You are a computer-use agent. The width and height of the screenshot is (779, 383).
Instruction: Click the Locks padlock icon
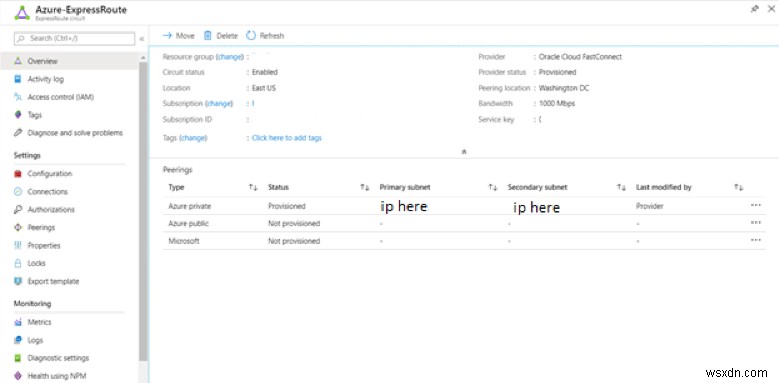coord(18,263)
